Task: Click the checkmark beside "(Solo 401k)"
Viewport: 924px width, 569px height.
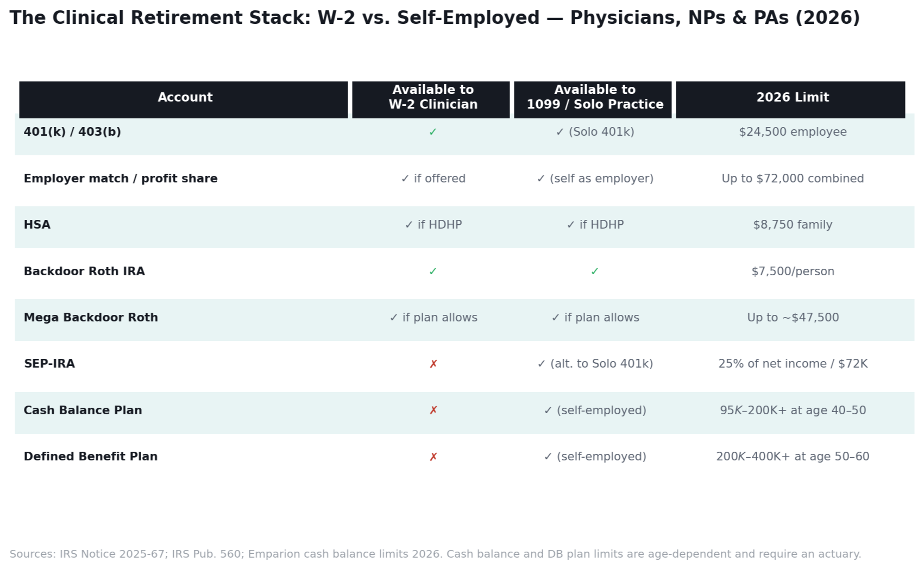Action: click(x=560, y=132)
